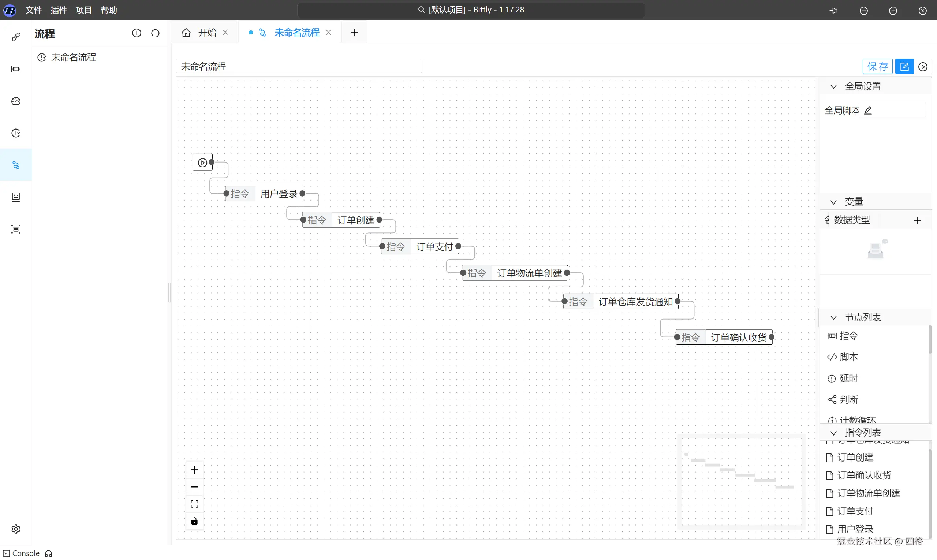The image size is (937, 560).
Task: Zoom out the canvas with the minus button
Action: pyautogui.click(x=194, y=487)
